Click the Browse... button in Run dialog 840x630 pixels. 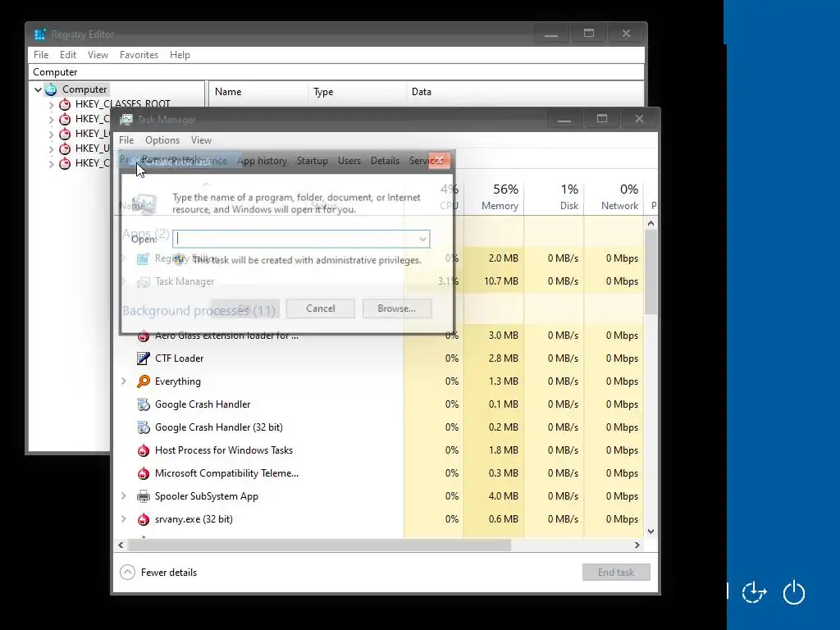click(396, 308)
